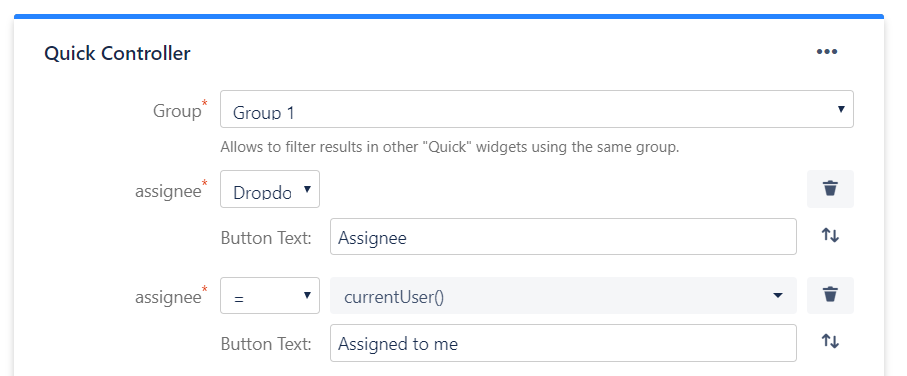
Task: Open the currentUser() value dropdown
Action: [563, 296]
